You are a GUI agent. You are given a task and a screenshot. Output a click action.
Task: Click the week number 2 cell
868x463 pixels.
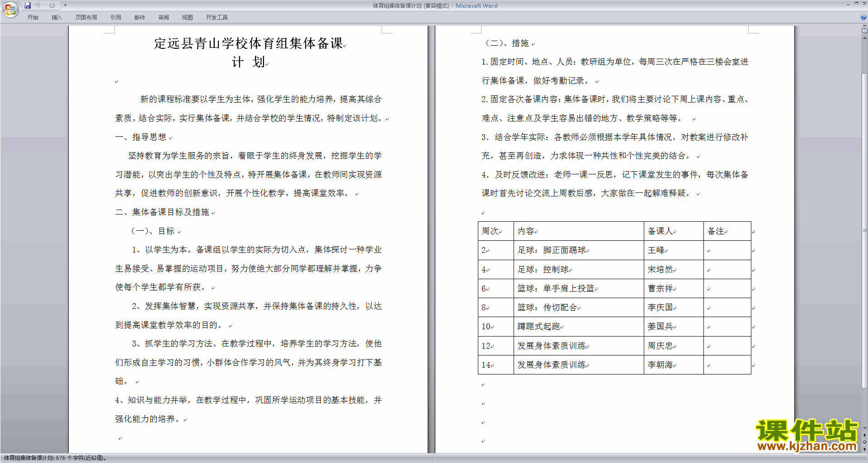pyautogui.click(x=495, y=250)
